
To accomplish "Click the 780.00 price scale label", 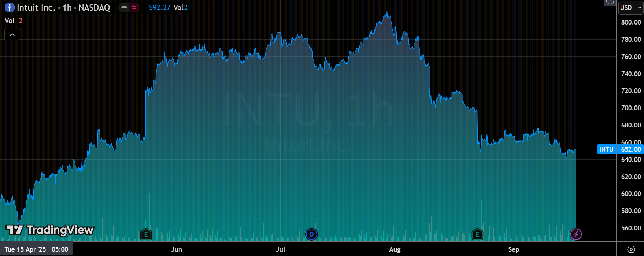I will pos(631,40).
